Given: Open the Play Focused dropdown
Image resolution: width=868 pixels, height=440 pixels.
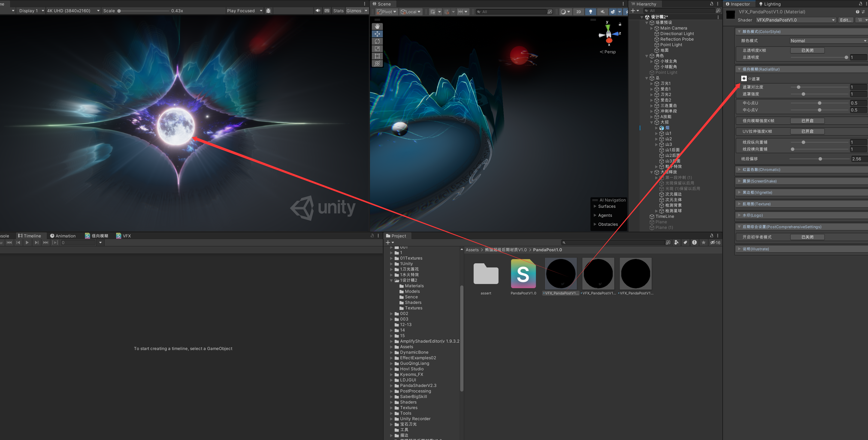Looking at the screenshot, I should click(245, 11).
